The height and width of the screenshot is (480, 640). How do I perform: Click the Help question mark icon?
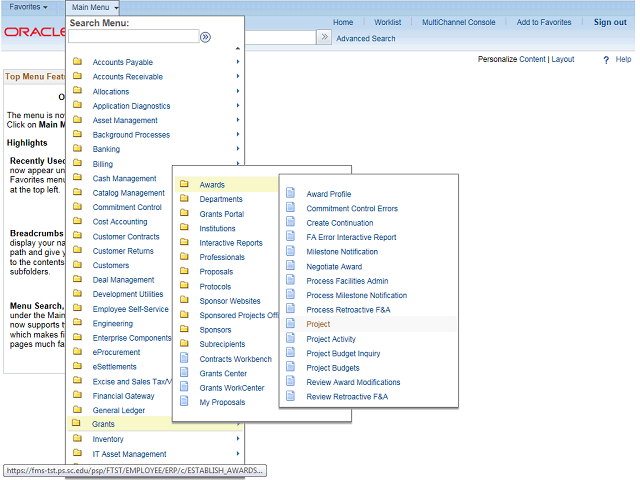[606, 60]
